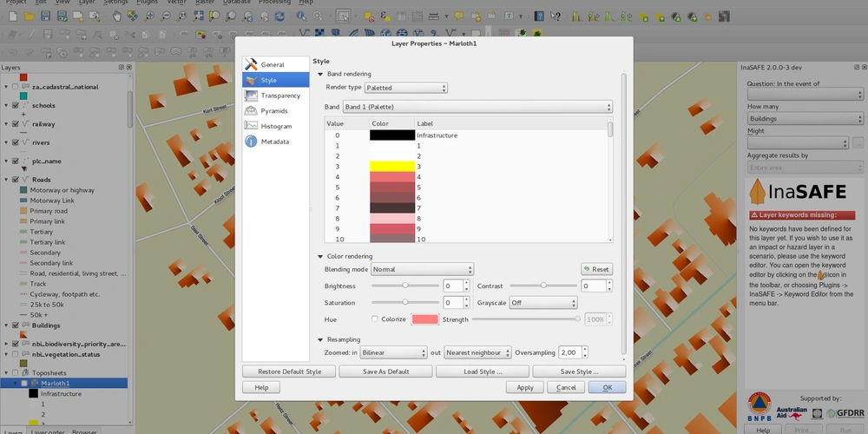Open the Render type Paletted dropdown
Viewport: 868px width, 434px height.
click(405, 88)
